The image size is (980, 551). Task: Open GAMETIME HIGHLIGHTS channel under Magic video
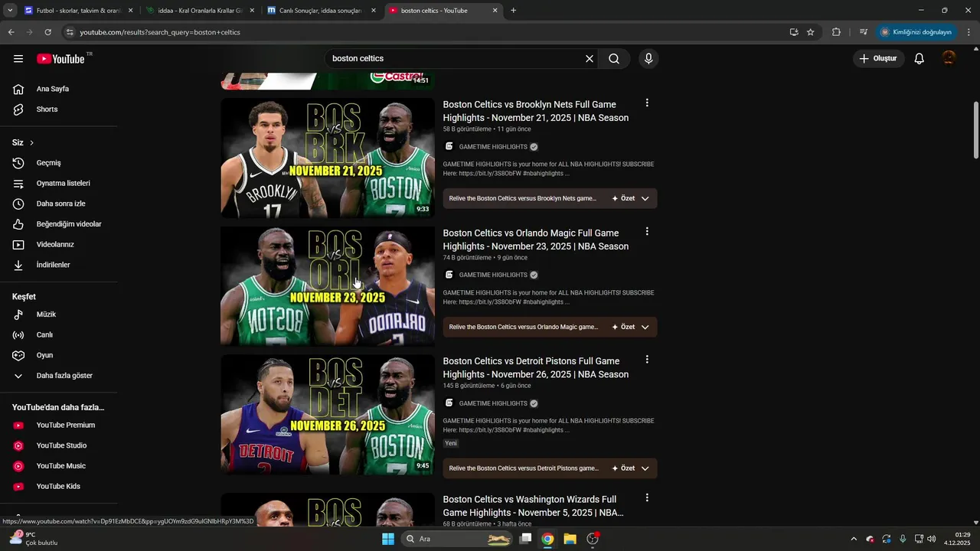click(493, 275)
